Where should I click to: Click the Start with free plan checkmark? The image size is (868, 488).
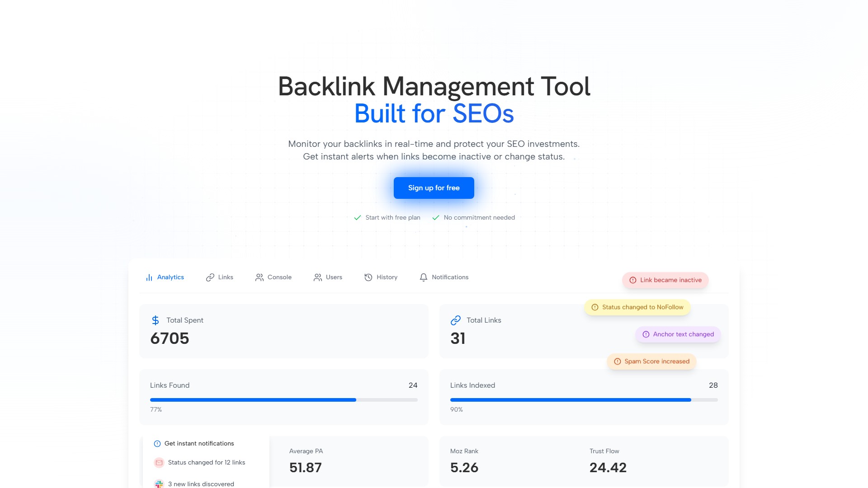click(358, 218)
